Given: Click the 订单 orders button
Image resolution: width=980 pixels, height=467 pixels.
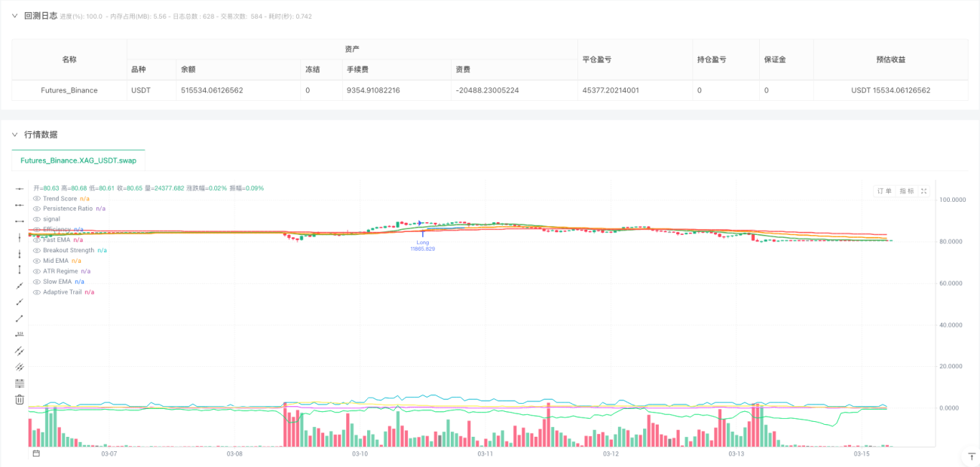Looking at the screenshot, I should [x=884, y=191].
